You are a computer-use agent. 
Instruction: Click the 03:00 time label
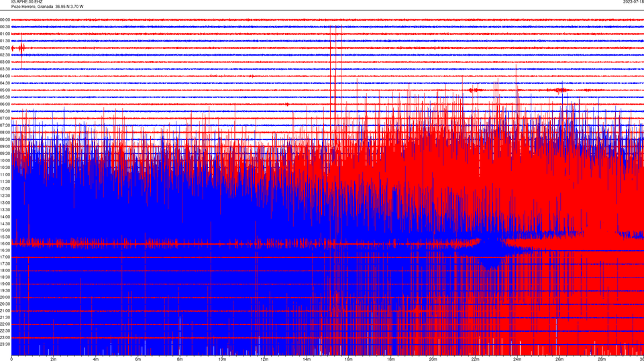pyautogui.click(x=5, y=62)
